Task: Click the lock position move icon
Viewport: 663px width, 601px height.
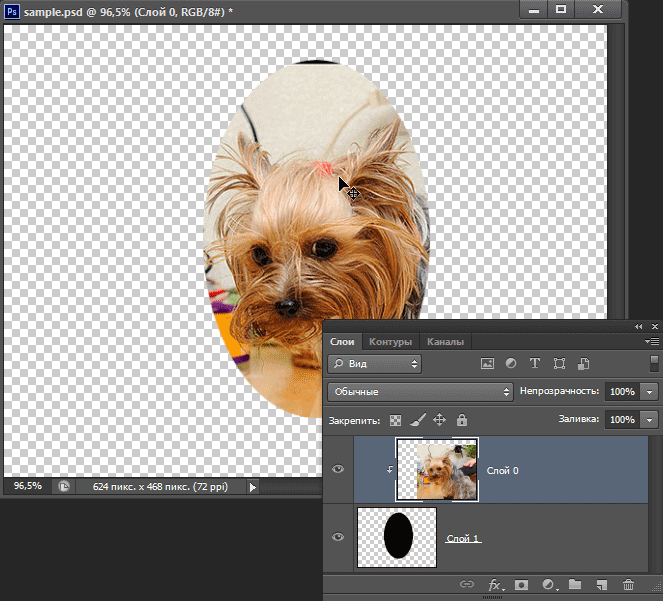Action: click(439, 421)
